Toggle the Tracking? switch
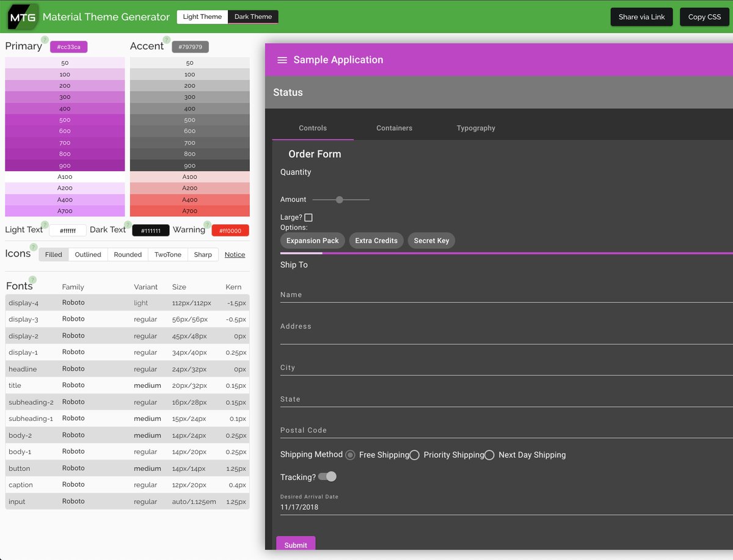The image size is (733, 560). (x=327, y=476)
